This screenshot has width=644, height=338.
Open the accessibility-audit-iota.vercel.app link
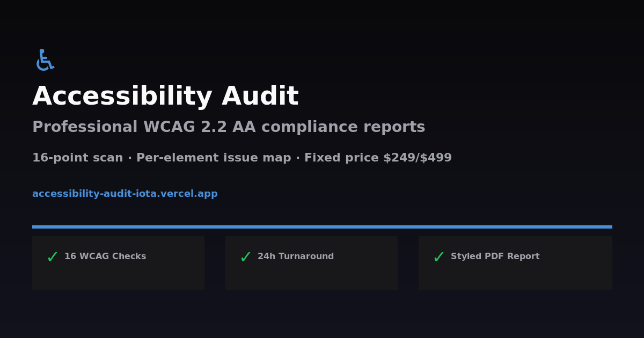coord(125,194)
